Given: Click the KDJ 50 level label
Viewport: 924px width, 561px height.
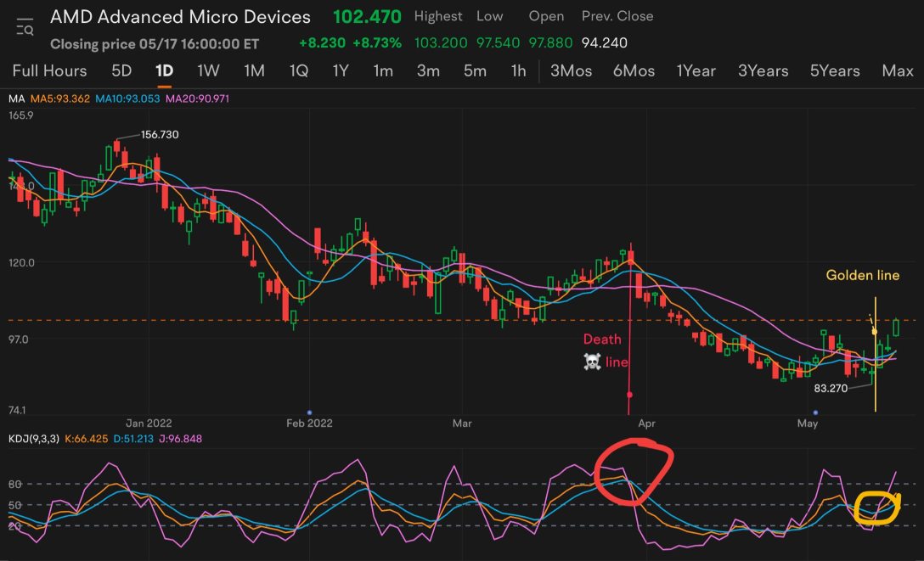Looking at the screenshot, I should [14, 505].
